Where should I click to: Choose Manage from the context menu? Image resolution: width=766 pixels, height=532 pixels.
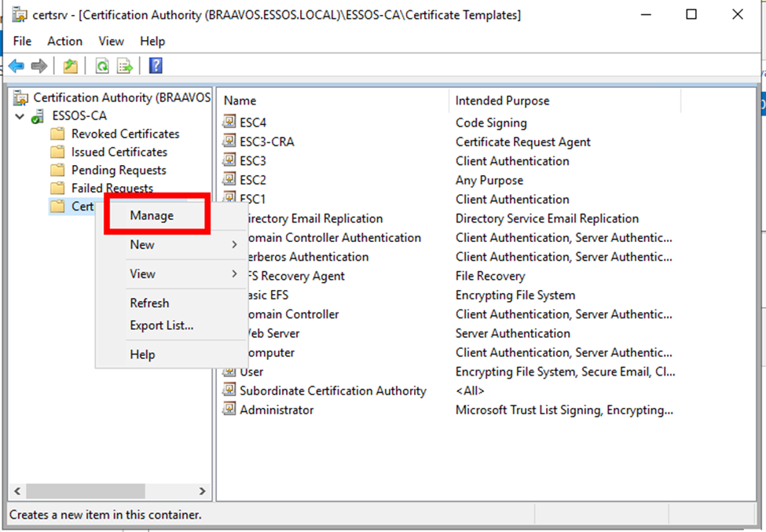pyautogui.click(x=152, y=215)
